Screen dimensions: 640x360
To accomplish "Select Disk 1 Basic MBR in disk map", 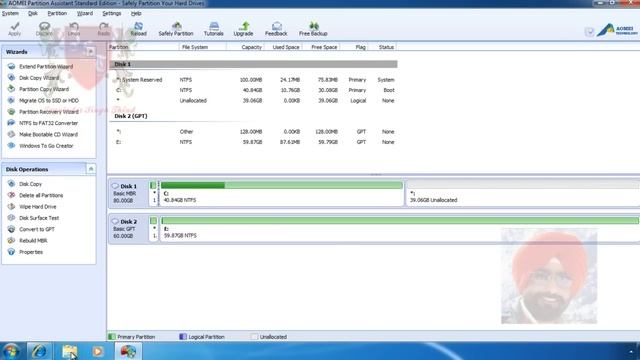I will [129, 193].
